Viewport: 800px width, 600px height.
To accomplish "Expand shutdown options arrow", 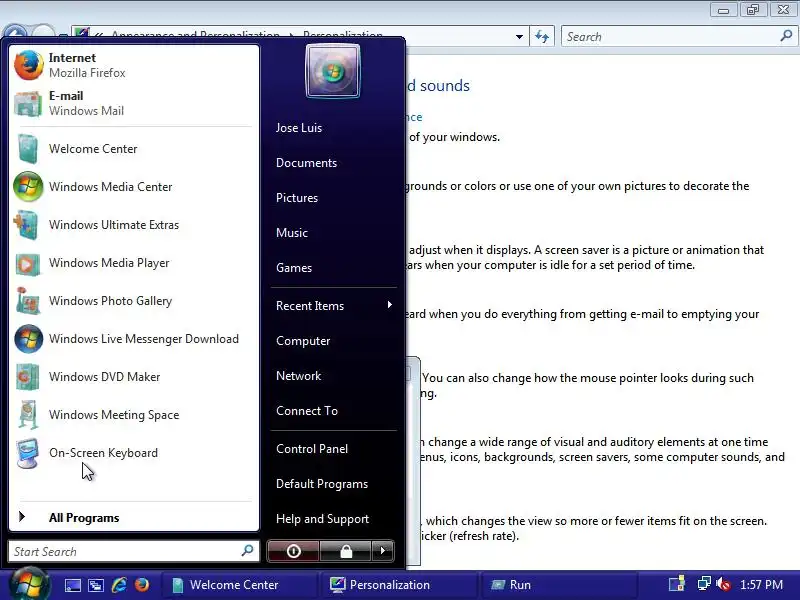I will pos(383,551).
